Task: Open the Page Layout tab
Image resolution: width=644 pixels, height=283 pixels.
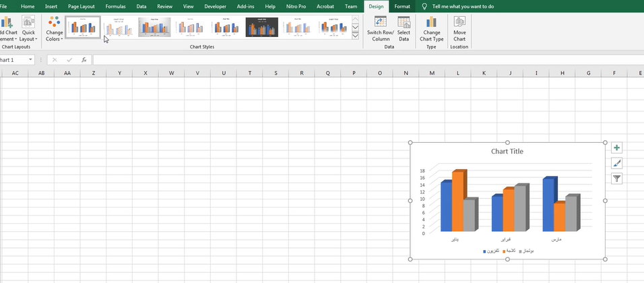Action: [82, 7]
